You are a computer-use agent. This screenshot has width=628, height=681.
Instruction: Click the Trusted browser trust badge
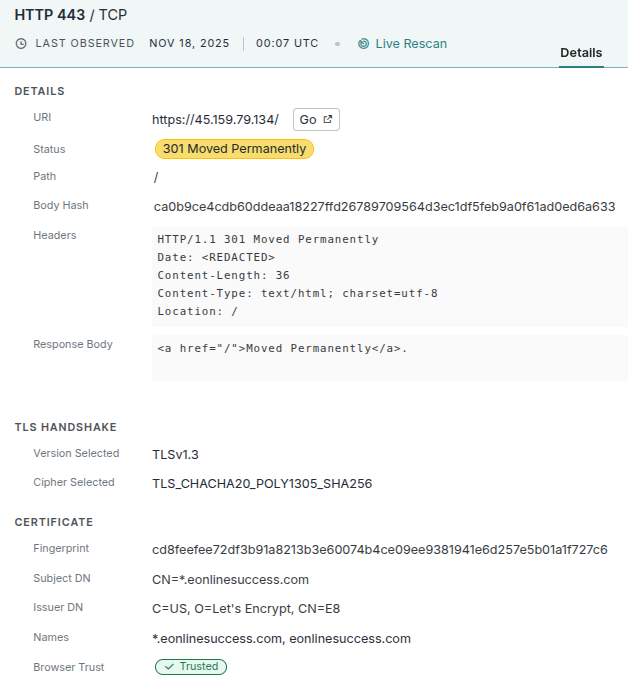click(x=191, y=667)
